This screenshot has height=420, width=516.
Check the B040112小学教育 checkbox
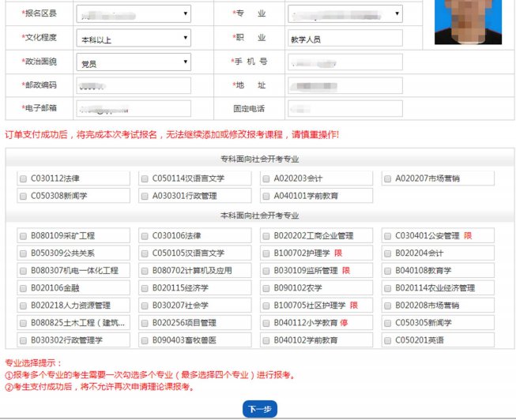pos(266,323)
